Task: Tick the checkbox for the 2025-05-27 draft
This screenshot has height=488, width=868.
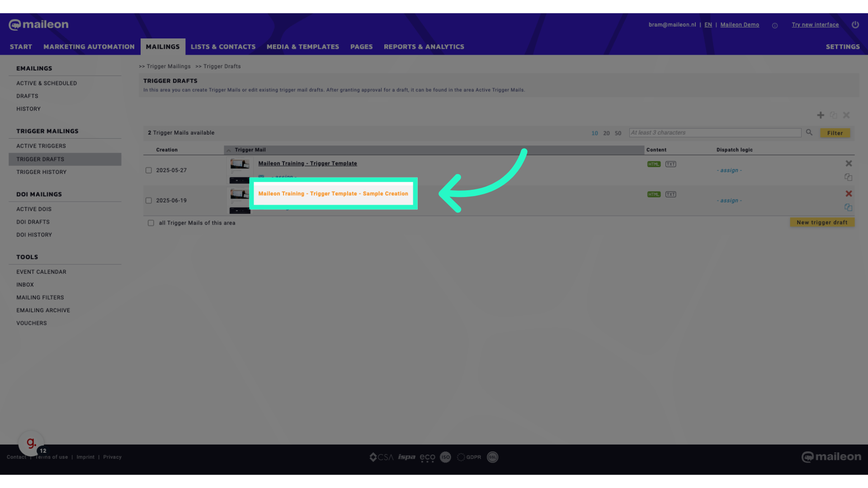Action: (x=148, y=170)
